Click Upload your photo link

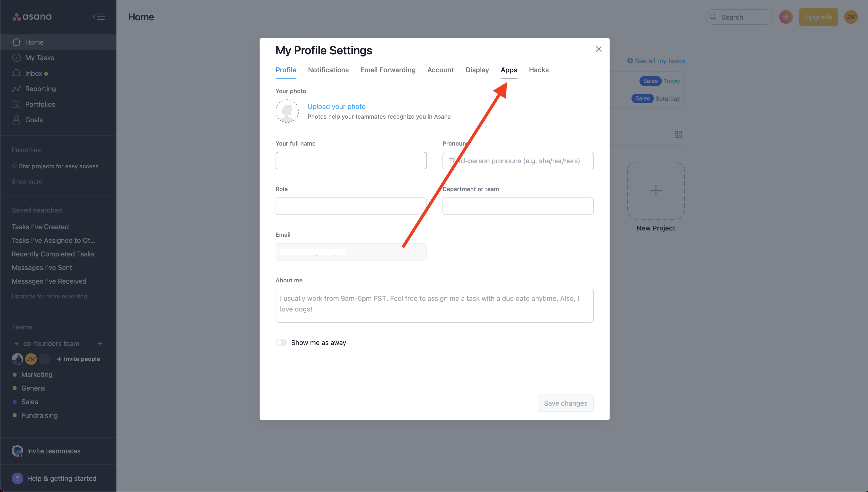pos(336,107)
